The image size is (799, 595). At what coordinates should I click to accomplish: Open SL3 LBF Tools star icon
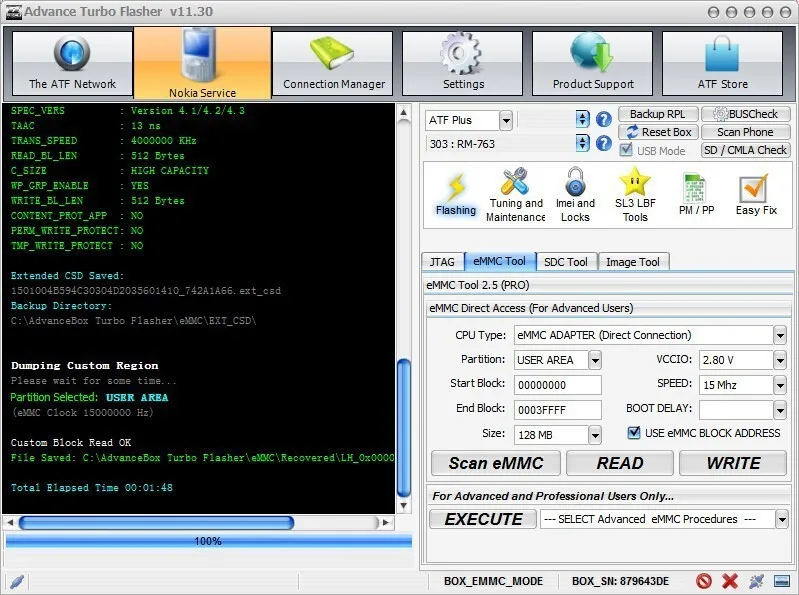pyautogui.click(x=635, y=195)
